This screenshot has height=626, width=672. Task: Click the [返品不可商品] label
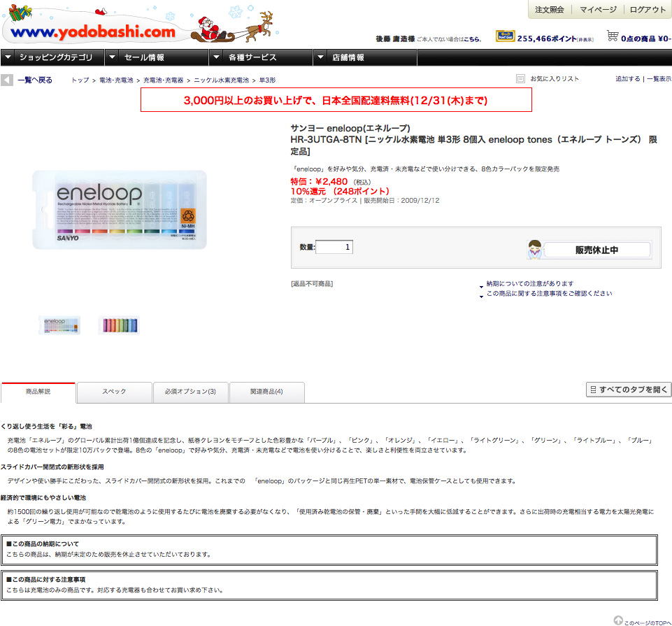312,284
